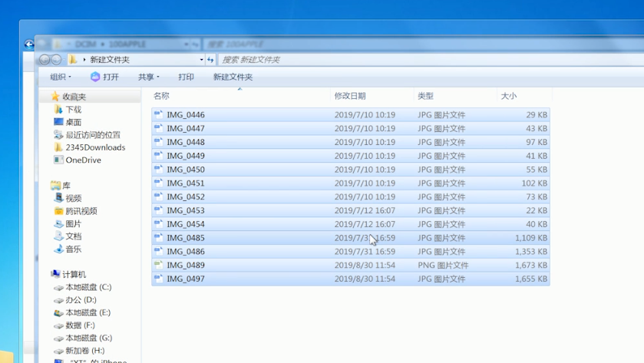The height and width of the screenshot is (363, 644).
Task: Open 最近访问的位置 in navigation pane
Action: point(93,135)
